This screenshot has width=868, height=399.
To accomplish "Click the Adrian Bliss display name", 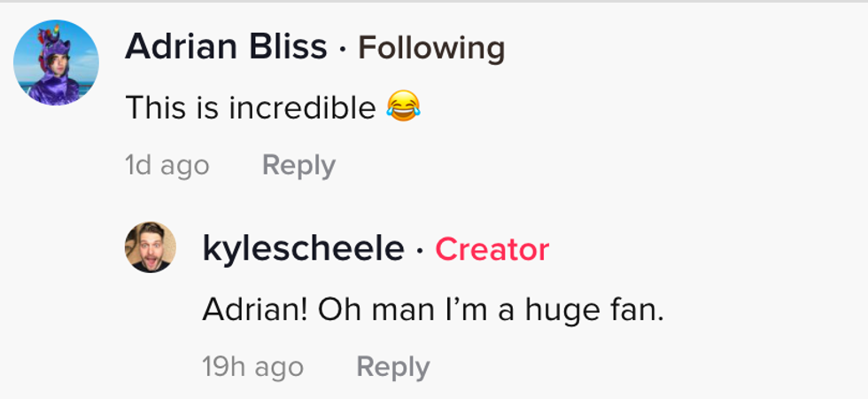I will [226, 47].
